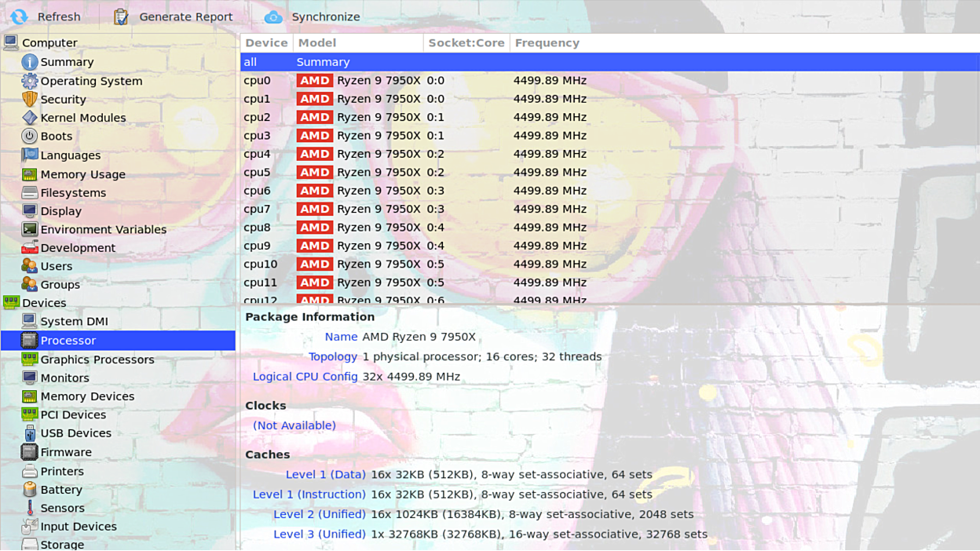Select the Boots power icon

click(30, 136)
